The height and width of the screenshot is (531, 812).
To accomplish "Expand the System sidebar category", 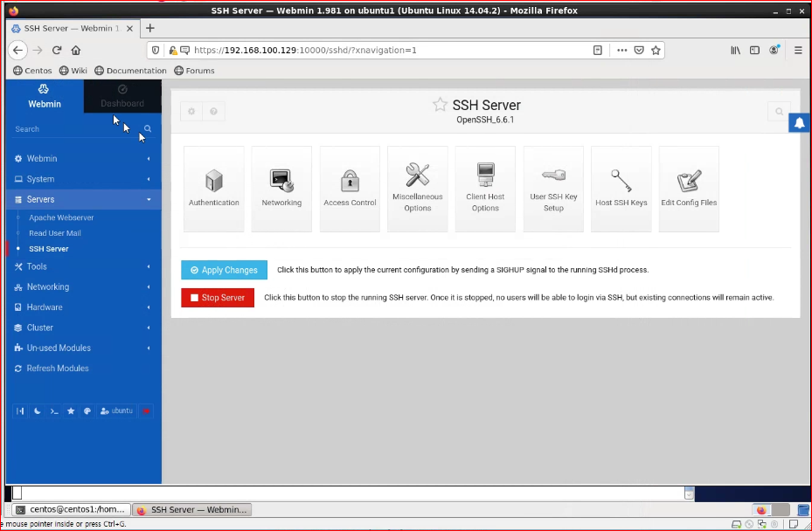I will click(84, 179).
